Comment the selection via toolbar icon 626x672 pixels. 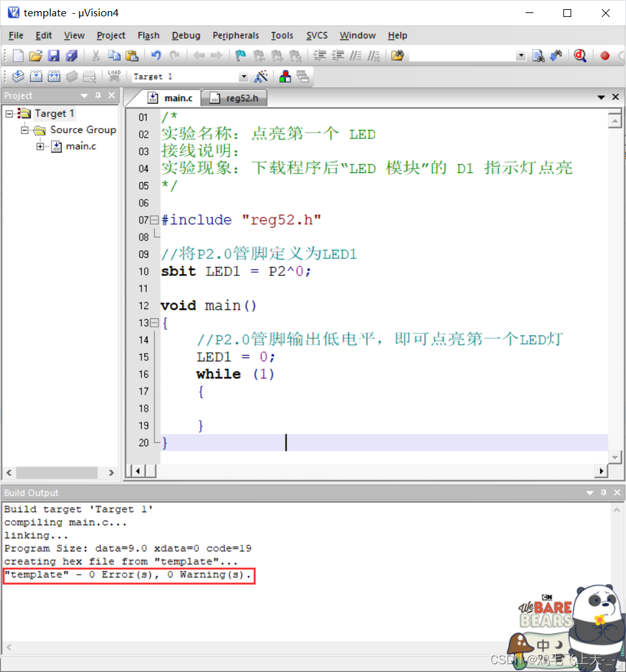(355, 55)
